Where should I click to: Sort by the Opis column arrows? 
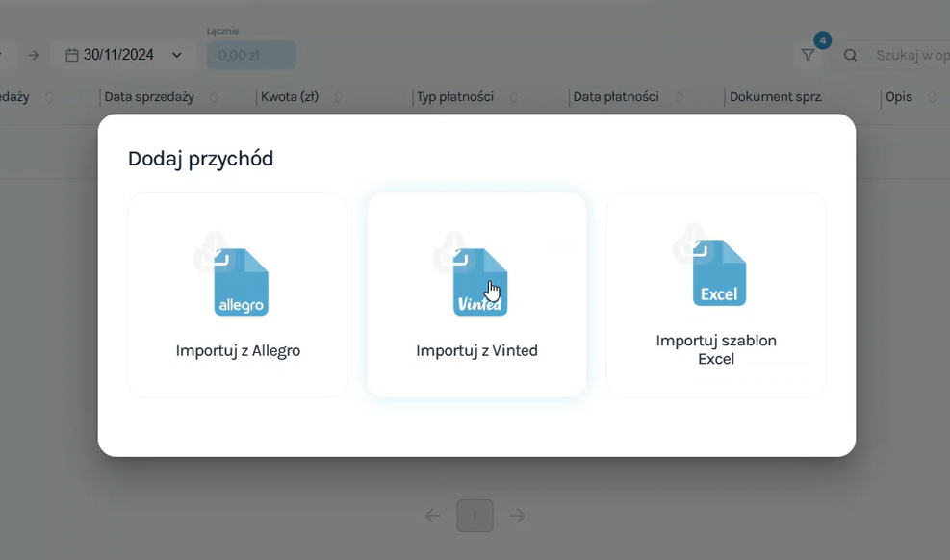[x=933, y=97]
